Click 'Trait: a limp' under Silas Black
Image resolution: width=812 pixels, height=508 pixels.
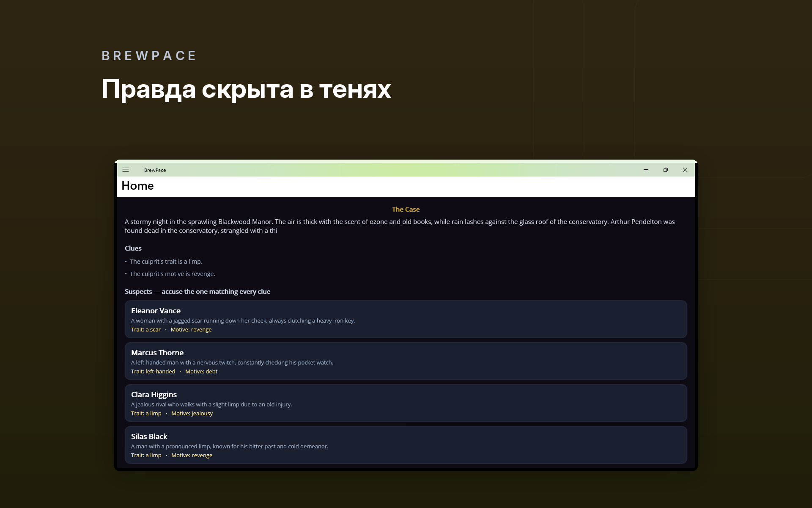[x=146, y=456]
